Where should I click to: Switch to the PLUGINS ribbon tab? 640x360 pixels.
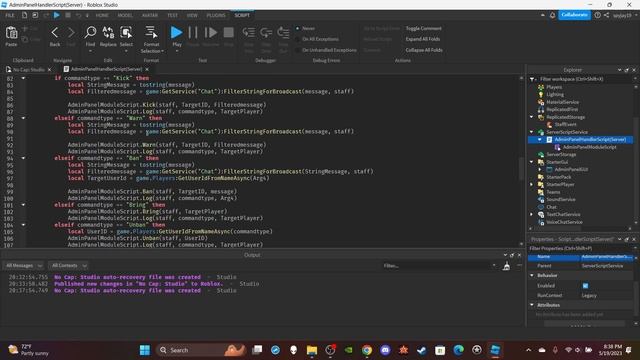216,15
